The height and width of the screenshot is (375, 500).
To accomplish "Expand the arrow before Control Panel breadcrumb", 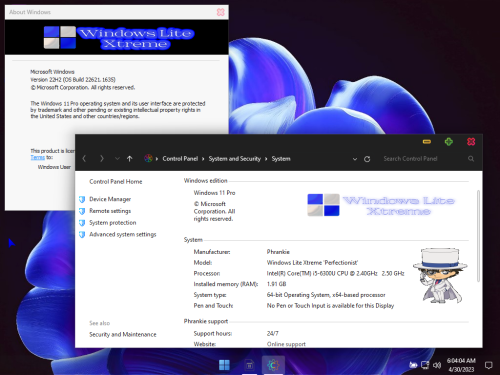I will (157, 159).
